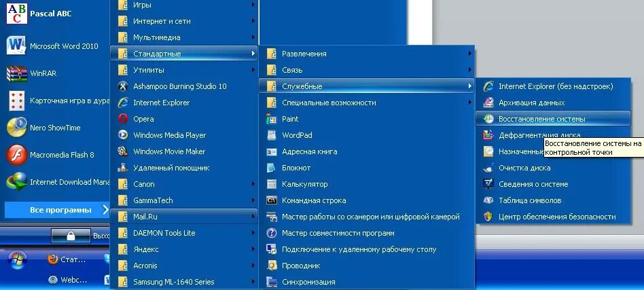Click the Синхронизация entry
This screenshot has height=290, width=644.
(367, 282)
